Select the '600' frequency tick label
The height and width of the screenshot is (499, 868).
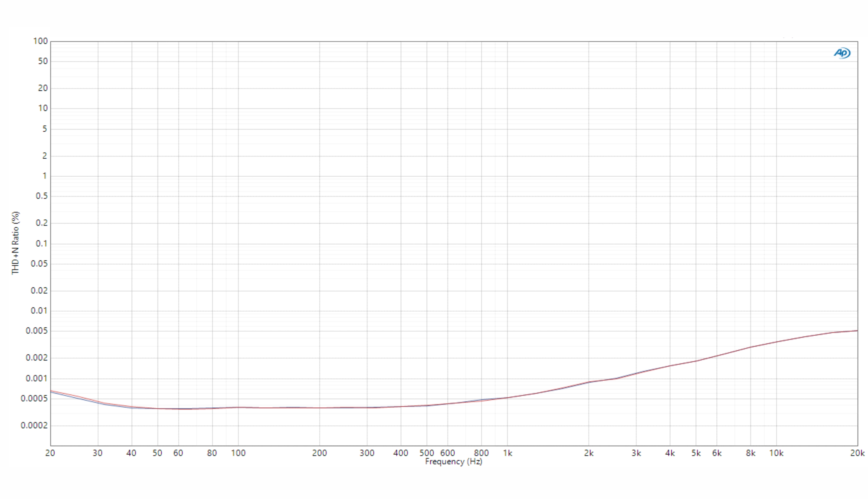pyautogui.click(x=448, y=453)
